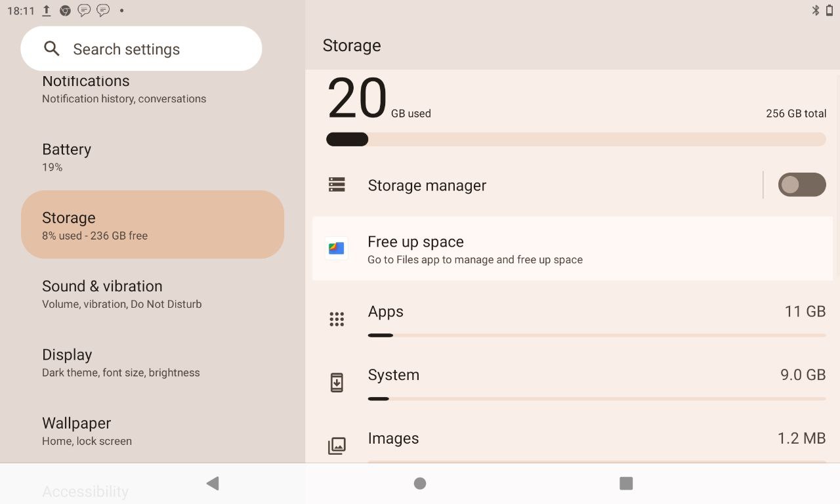Click the Storage manager list icon
Image resolution: width=840 pixels, height=504 pixels.
(x=337, y=185)
